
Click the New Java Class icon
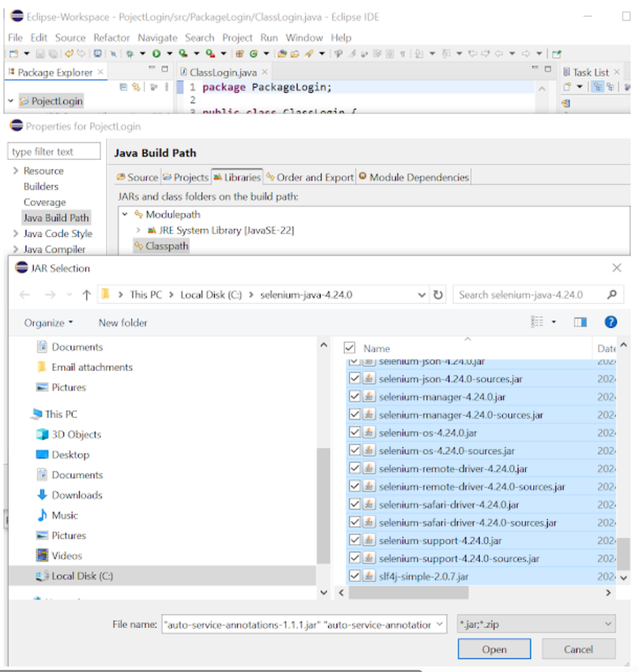coord(254,54)
